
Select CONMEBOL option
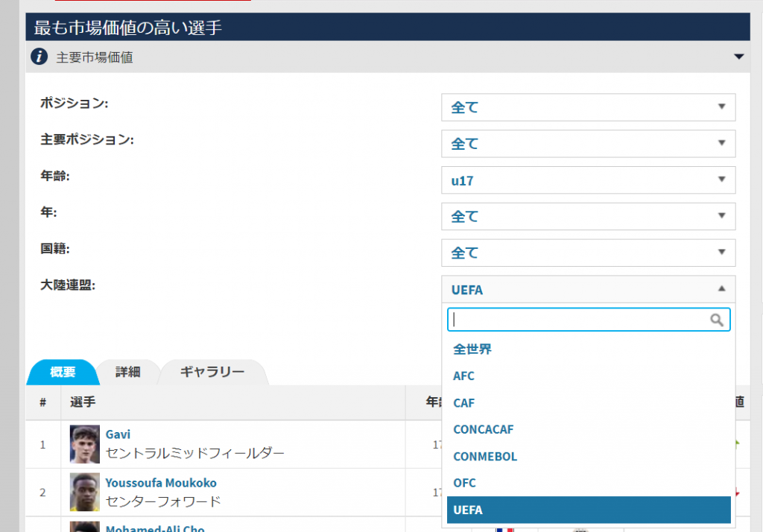click(484, 457)
